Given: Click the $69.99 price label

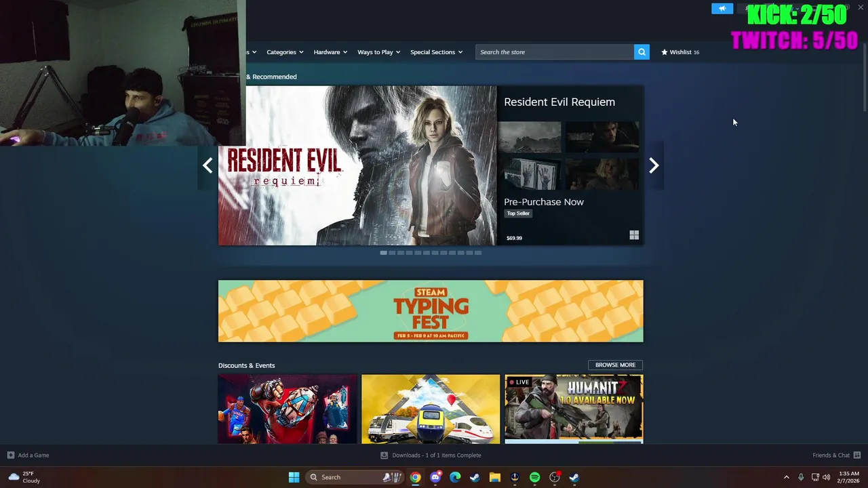Looking at the screenshot, I should tap(514, 238).
